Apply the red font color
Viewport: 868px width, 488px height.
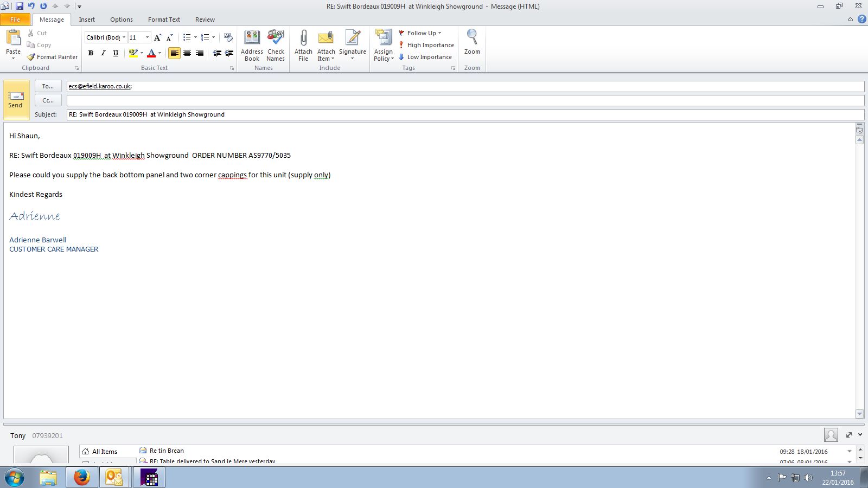point(151,53)
